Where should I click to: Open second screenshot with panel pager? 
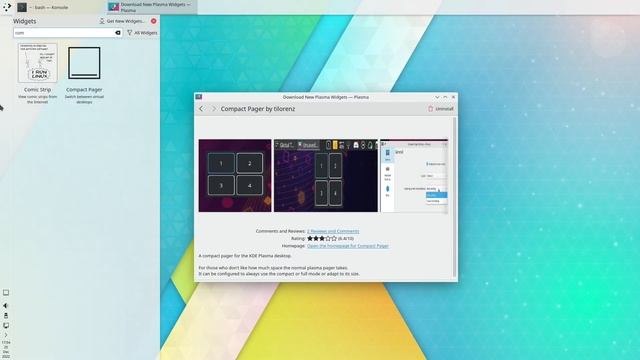coord(326,176)
